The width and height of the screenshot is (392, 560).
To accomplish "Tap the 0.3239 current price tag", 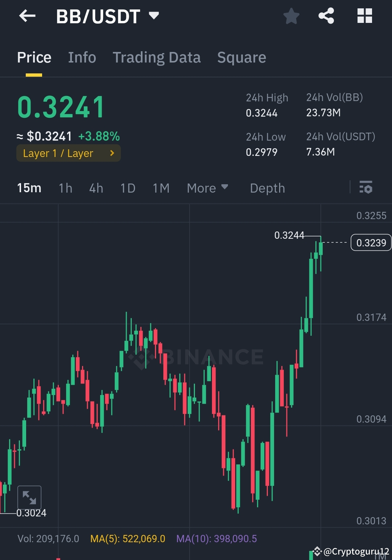I will [371, 242].
